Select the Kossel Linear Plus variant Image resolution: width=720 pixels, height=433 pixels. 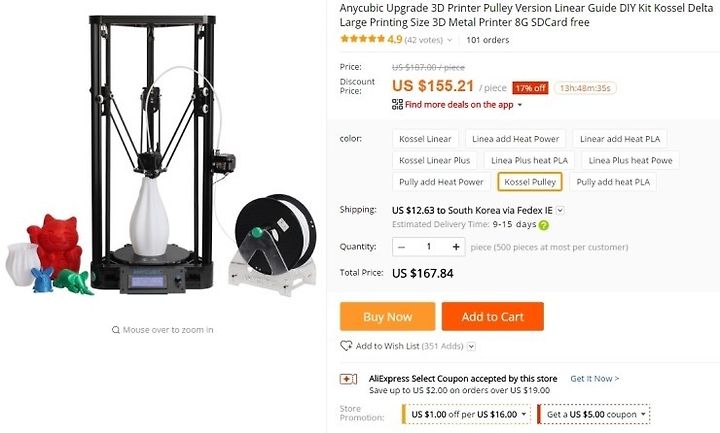coord(434,160)
